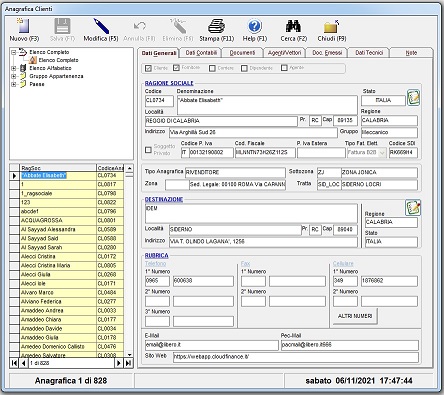Click the Modifica (F5) pen icon
The width and height of the screenshot is (444, 395).
(101, 26)
